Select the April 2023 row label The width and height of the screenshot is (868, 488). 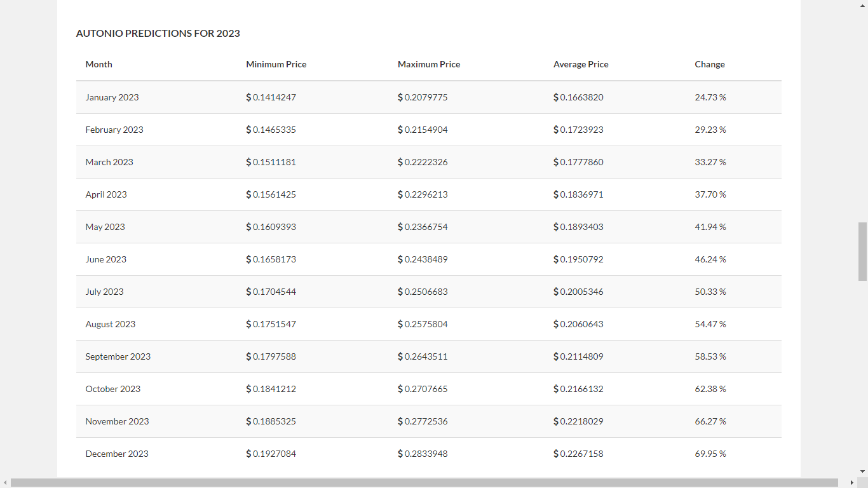point(106,194)
